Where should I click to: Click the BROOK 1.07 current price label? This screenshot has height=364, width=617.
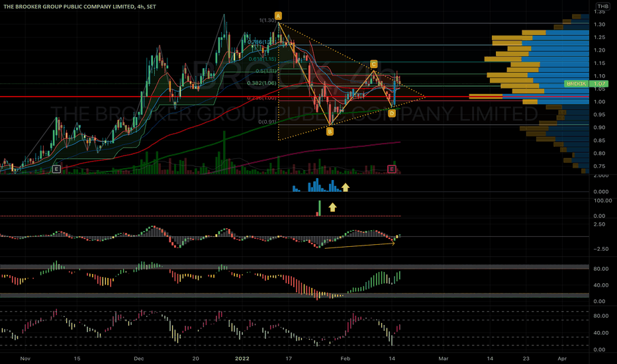pos(586,84)
